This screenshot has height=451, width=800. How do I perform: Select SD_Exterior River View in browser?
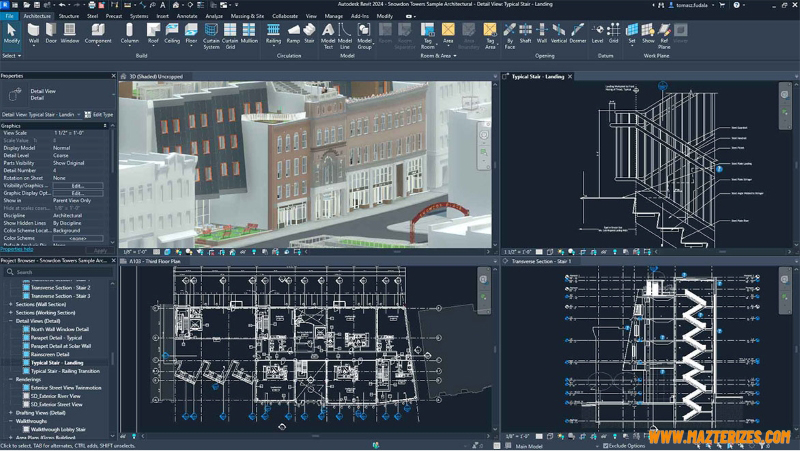pos(56,396)
